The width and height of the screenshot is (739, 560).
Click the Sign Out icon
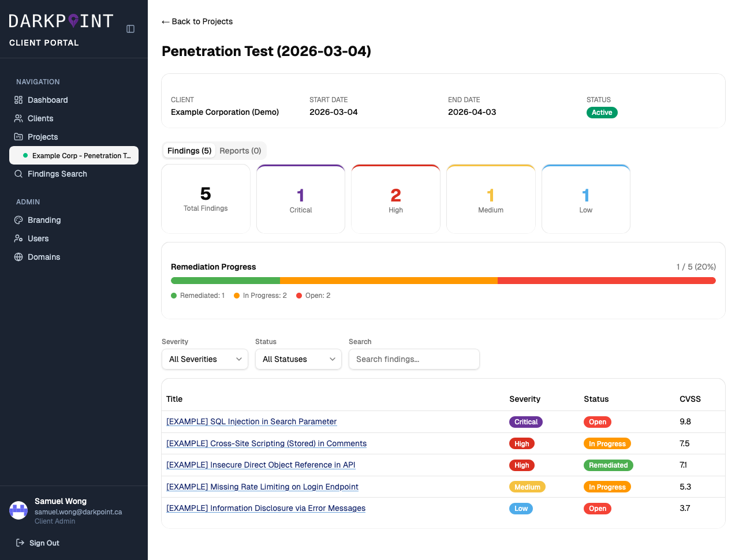click(x=19, y=542)
